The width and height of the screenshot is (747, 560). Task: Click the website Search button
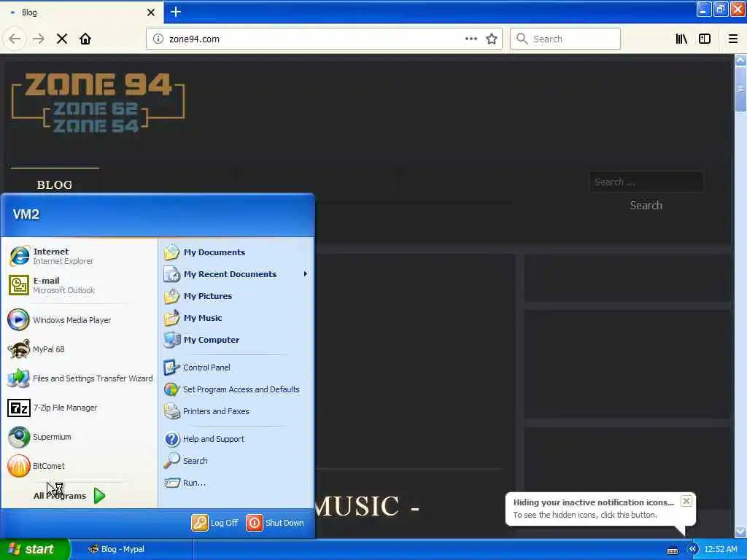tap(646, 206)
